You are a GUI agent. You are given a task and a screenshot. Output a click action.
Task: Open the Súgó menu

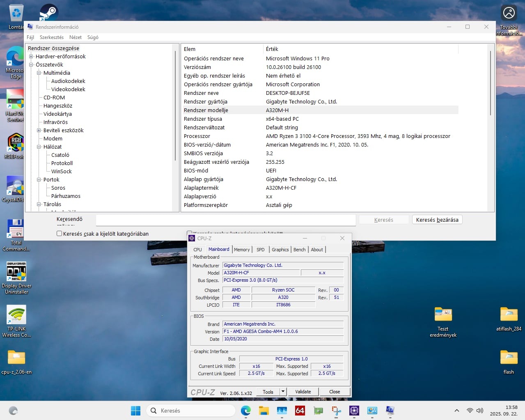pyautogui.click(x=93, y=37)
